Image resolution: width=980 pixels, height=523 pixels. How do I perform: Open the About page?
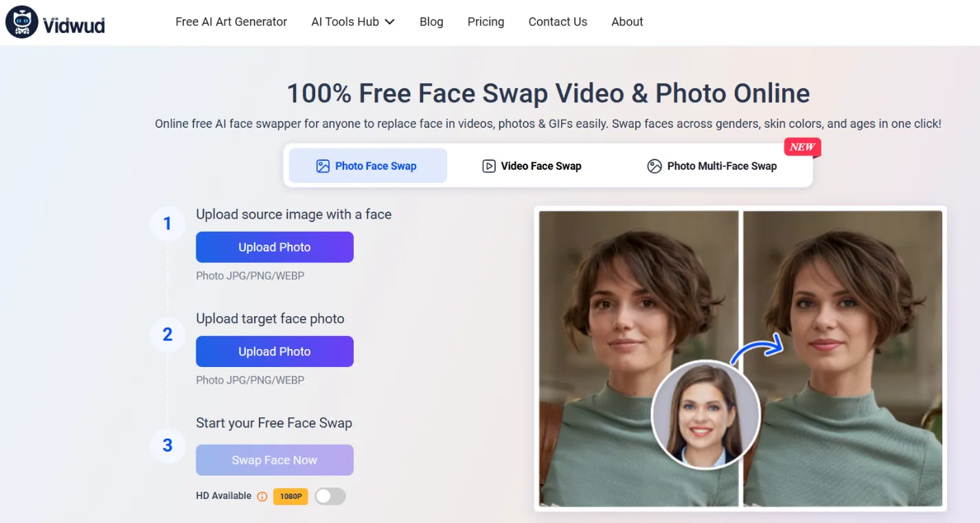pos(627,22)
